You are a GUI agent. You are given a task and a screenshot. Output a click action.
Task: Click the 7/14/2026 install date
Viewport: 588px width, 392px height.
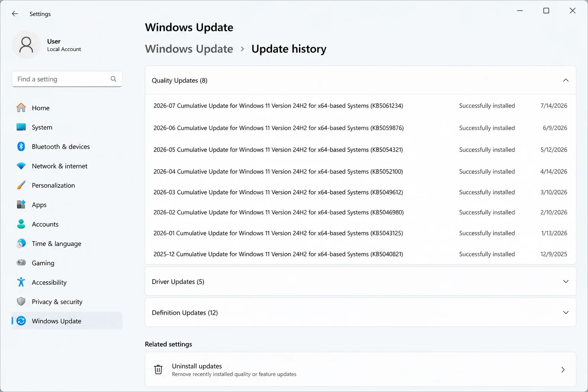click(554, 106)
